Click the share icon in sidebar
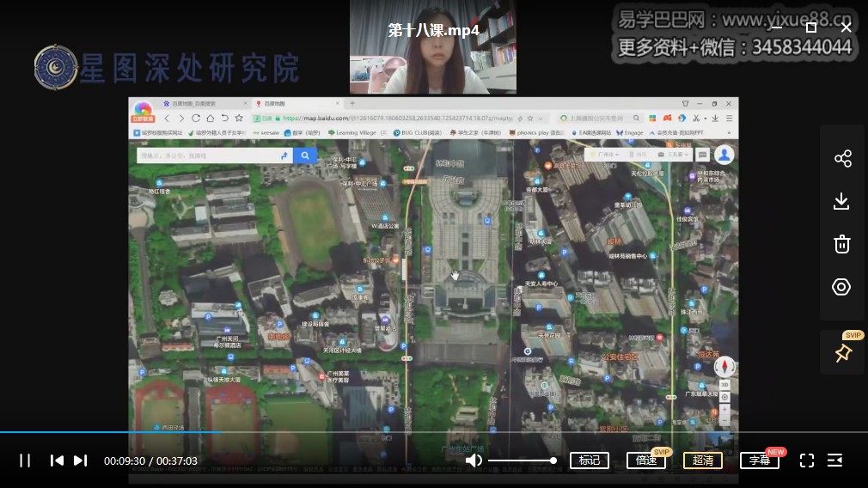The width and height of the screenshot is (868, 488). (x=842, y=158)
